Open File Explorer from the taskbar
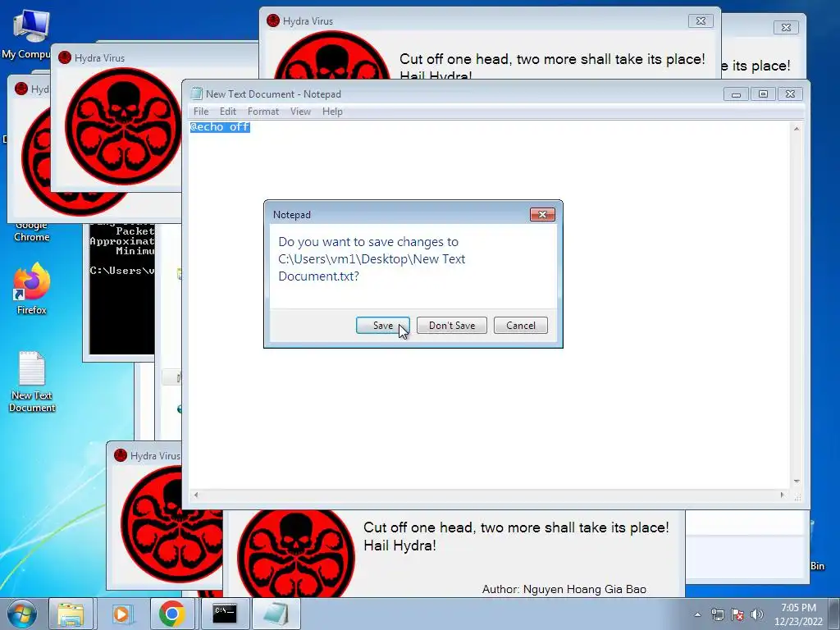Image resolution: width=840 pixels, height=630 pixels. click(71, 614)
